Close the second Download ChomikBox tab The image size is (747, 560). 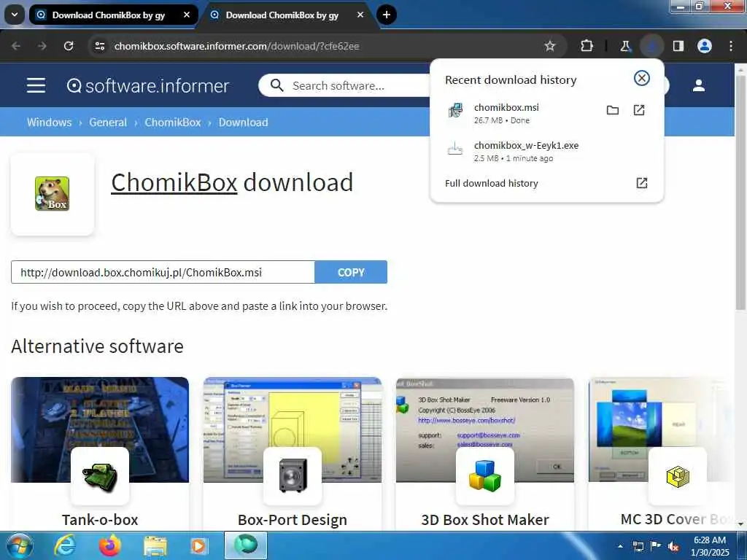coord(360,15)
